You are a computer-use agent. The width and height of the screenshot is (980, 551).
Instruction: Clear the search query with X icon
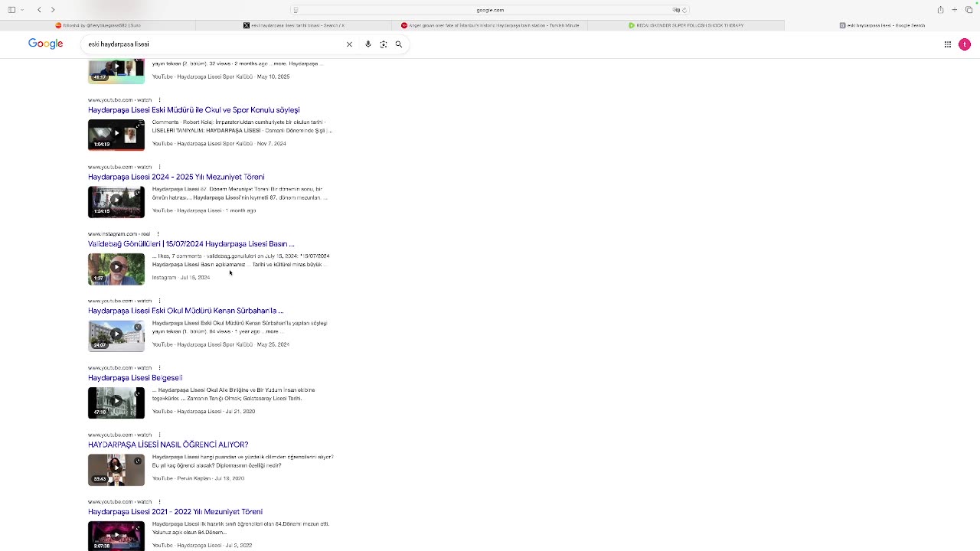click(349, 44)
